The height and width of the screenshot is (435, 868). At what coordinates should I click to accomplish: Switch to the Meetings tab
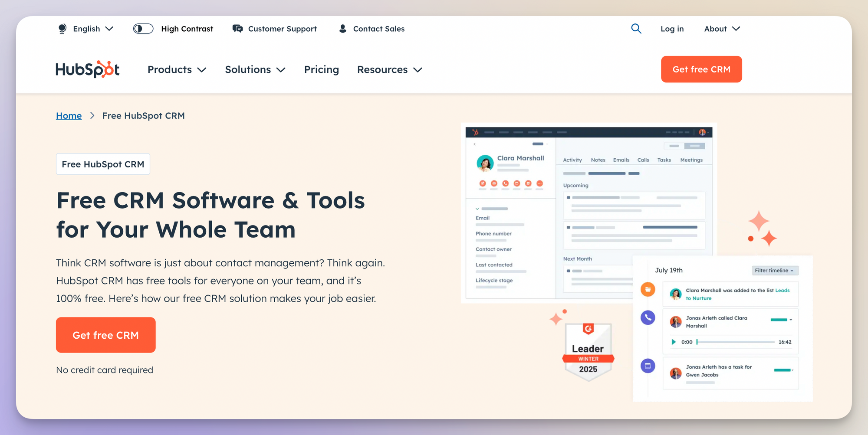pyautogui.click(x=691, y=160)
